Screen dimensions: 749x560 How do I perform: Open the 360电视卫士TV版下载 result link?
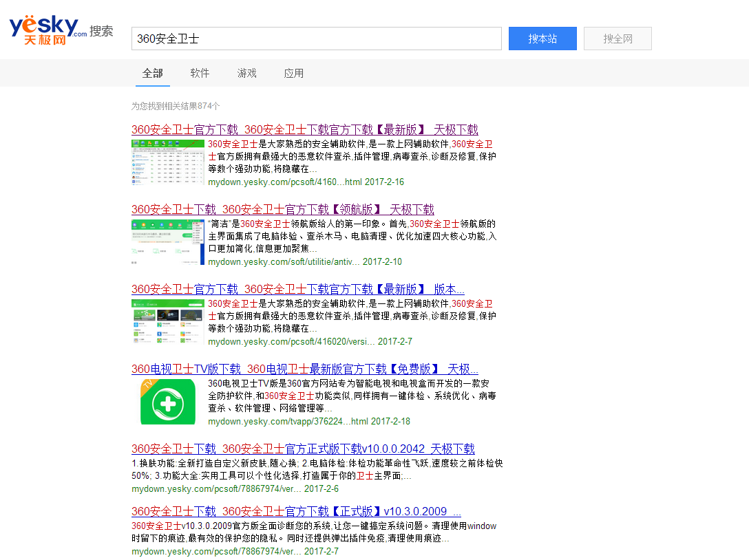(305, 369)
